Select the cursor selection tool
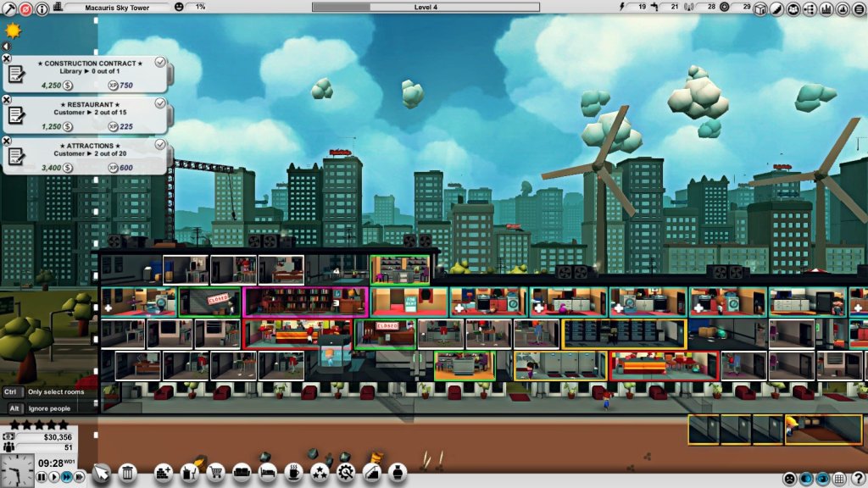Screen dimensions: 868x488 click(x=102, y=474)
